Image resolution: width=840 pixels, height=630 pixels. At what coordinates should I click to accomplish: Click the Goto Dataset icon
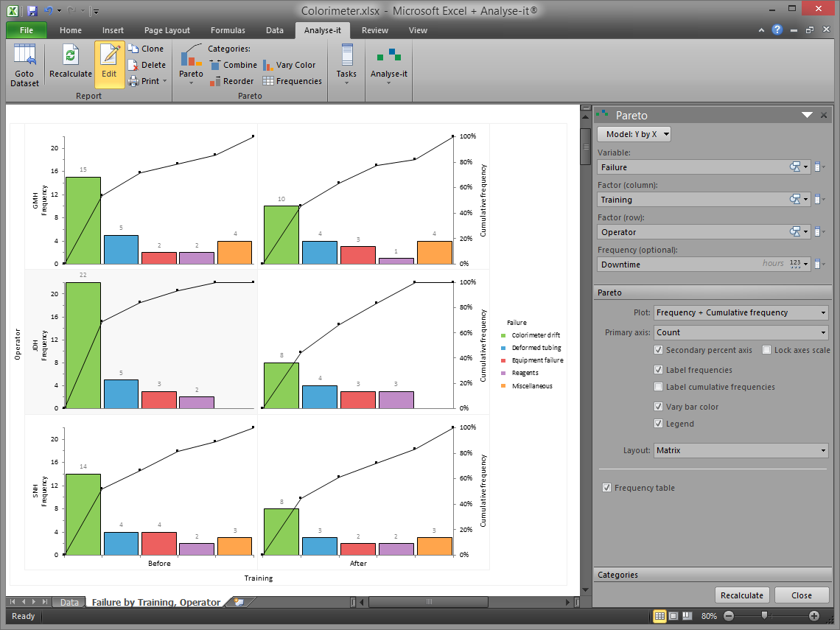tap(24, 55)
